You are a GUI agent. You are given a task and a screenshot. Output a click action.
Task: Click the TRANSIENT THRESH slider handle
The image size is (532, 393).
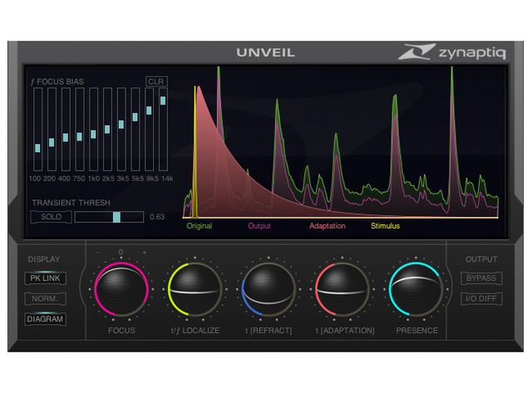(x=116, y=217)
